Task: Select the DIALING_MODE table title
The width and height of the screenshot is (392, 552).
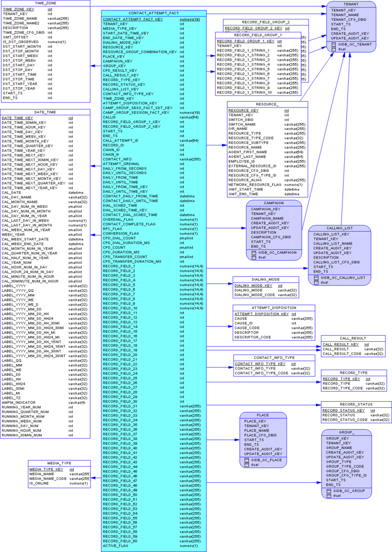Action: pyautogui.click(x=265, y=279)
